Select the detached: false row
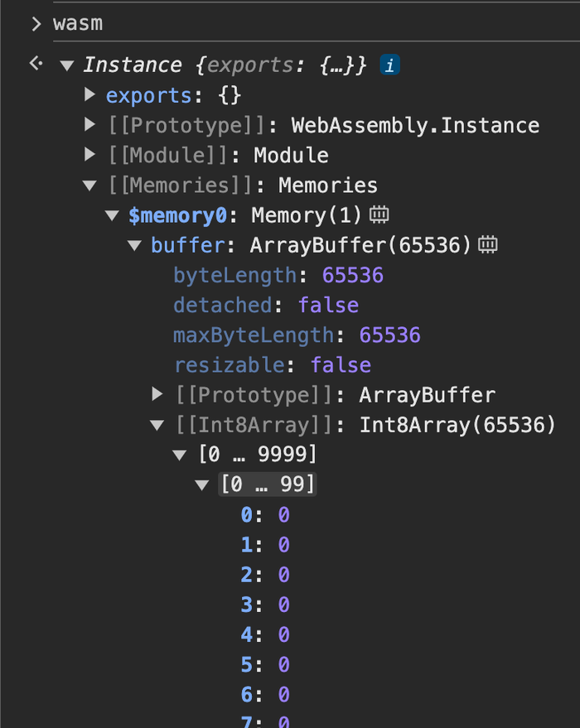Image resolution: width=580 pixels, height=728 pixels. tap(266, 306)
